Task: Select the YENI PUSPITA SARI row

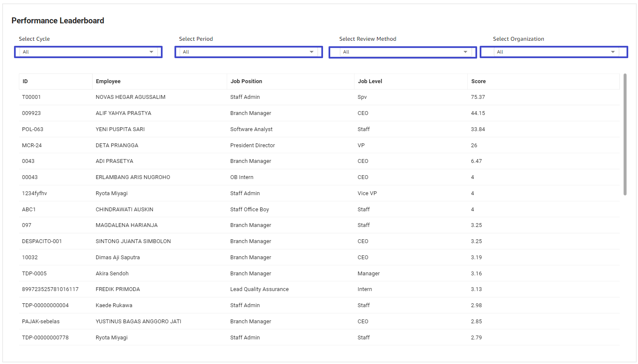Action: pos(319,129)
